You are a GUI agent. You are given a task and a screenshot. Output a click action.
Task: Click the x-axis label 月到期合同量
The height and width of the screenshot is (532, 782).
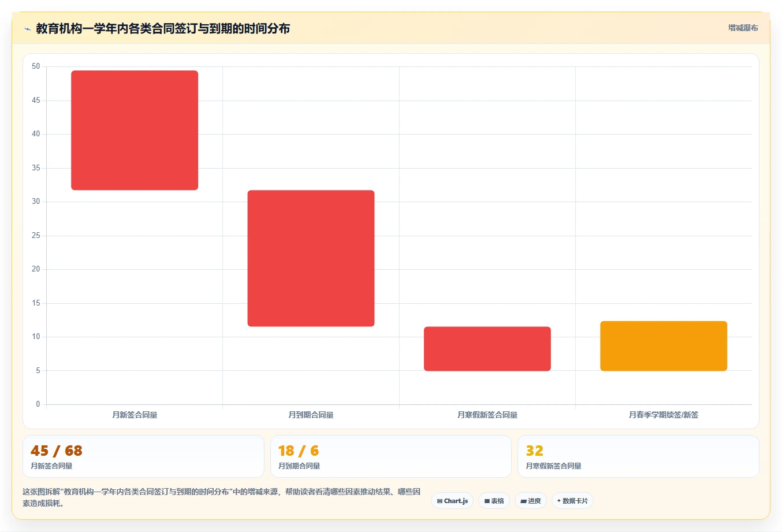pos(311,415)
